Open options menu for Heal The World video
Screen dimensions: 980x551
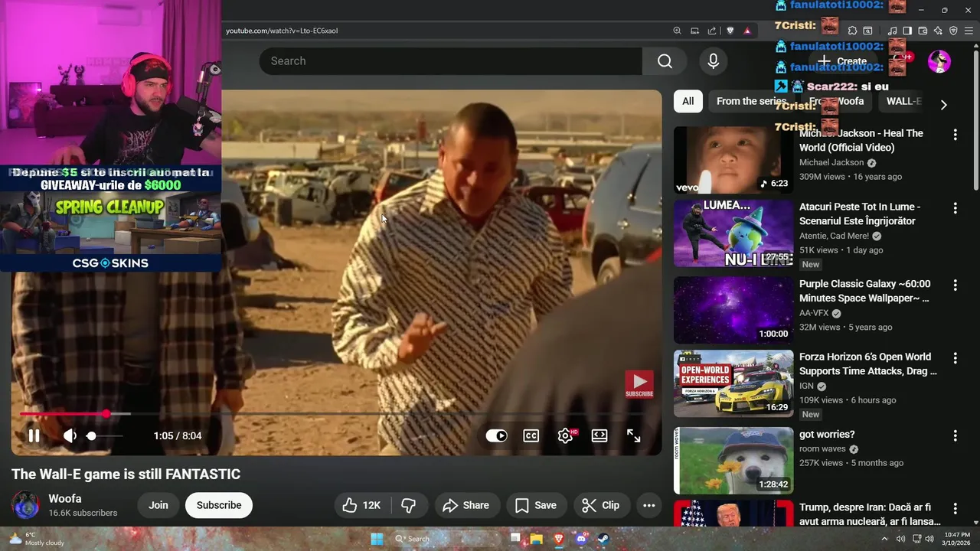955,135
